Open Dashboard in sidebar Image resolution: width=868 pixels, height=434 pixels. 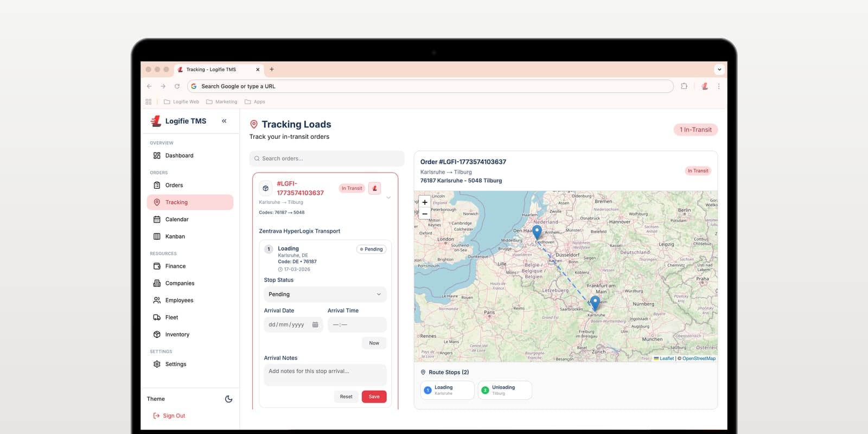190,156
